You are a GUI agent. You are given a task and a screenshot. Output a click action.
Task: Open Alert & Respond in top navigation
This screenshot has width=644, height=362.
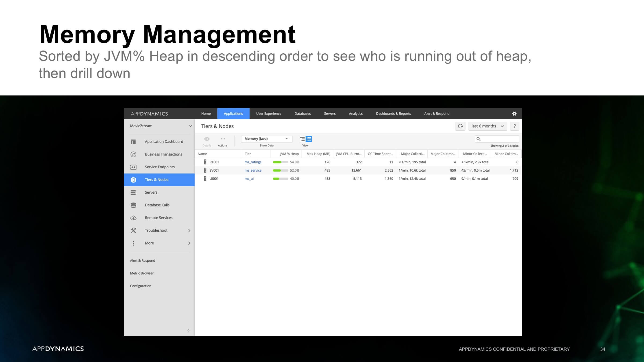pos(437,114)
